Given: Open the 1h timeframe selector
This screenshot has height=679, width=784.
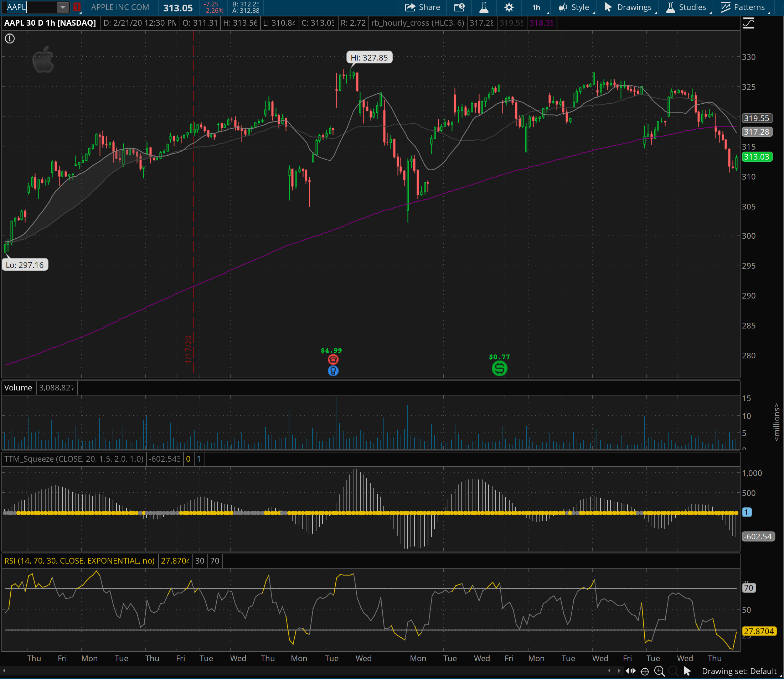Looking at the screenshot, I should (x=537, y=7).
